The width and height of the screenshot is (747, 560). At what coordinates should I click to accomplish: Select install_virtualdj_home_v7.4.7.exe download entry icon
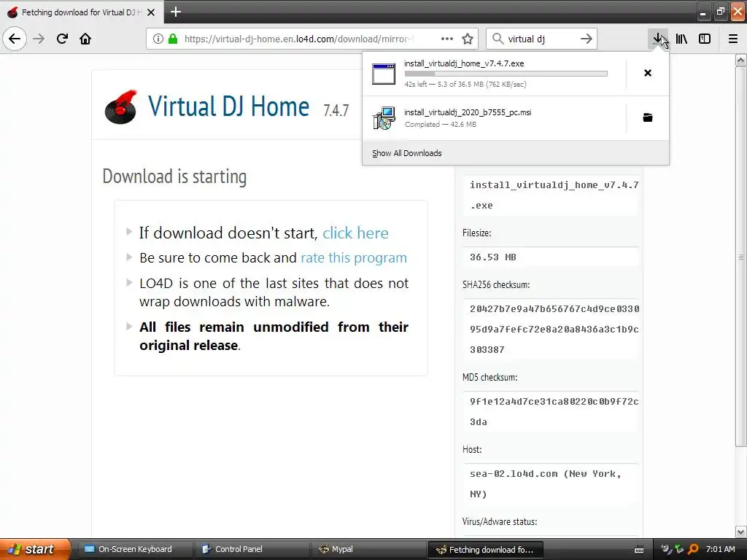(x=384, y=74)
